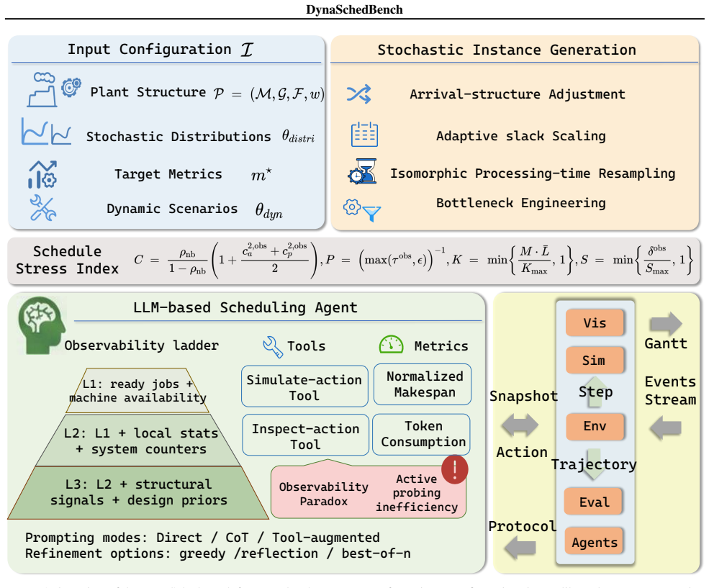Viewport: 709px width, 588px height.
Task: Select the Normalized Makespan metric box
Action: click(x=423, y=384)
